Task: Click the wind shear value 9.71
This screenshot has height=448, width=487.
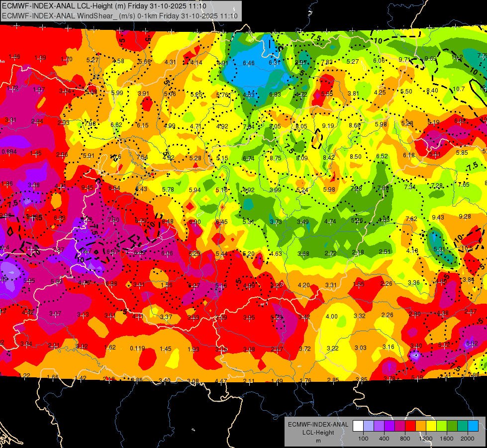Action: click(405, 59)
